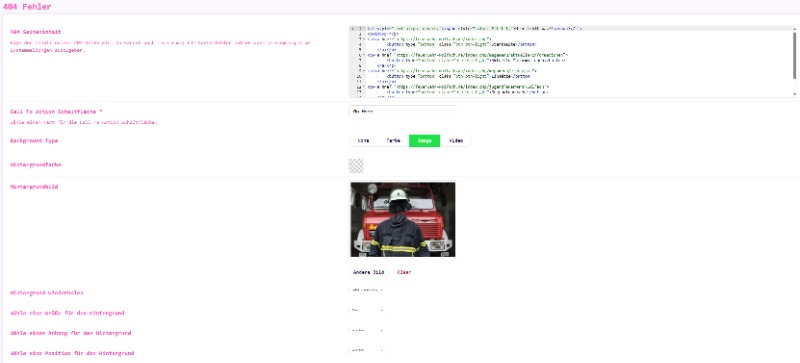
Task: Click the firefighter background image thumbnail
Action: click(403, 219)
